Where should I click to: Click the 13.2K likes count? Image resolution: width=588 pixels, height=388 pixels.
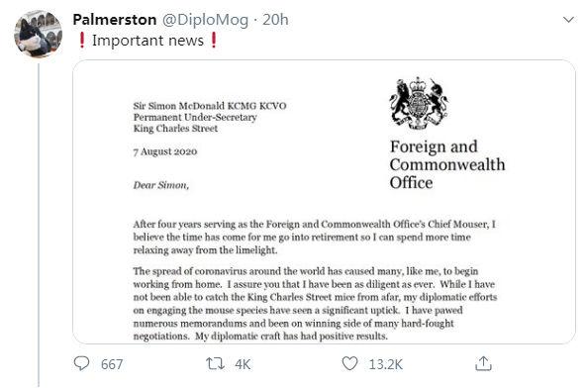(385, 364)
